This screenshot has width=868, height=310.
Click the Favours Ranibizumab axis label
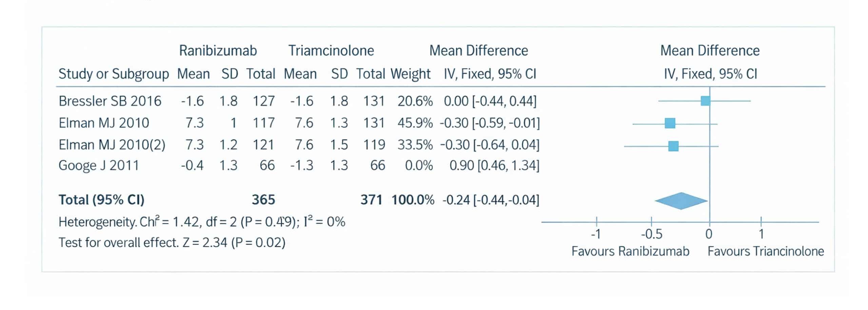630,251
